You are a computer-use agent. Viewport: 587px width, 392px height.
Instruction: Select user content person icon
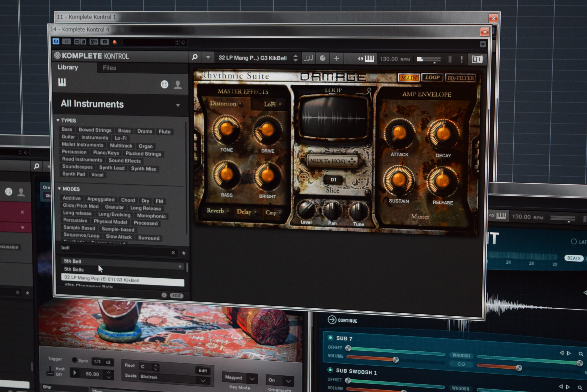[x=178, y=85]
